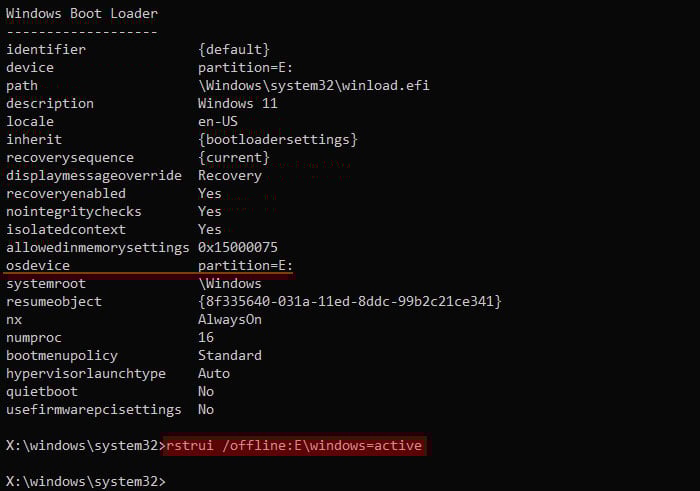Click the displaymessageoverride Recovery value
Viewport: 700px width, 491px height.
pos(230,175)
